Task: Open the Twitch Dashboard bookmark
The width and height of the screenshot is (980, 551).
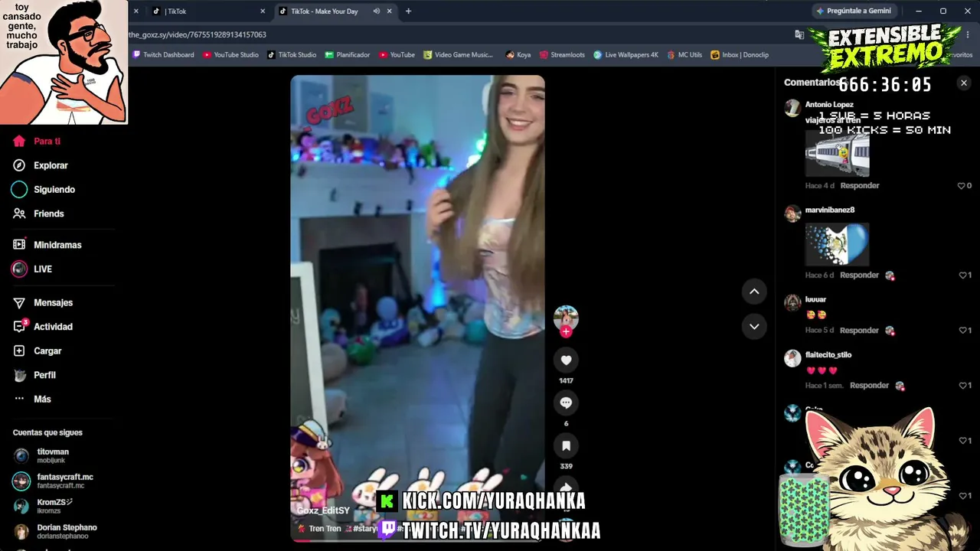Action: [x=163, y=55]
